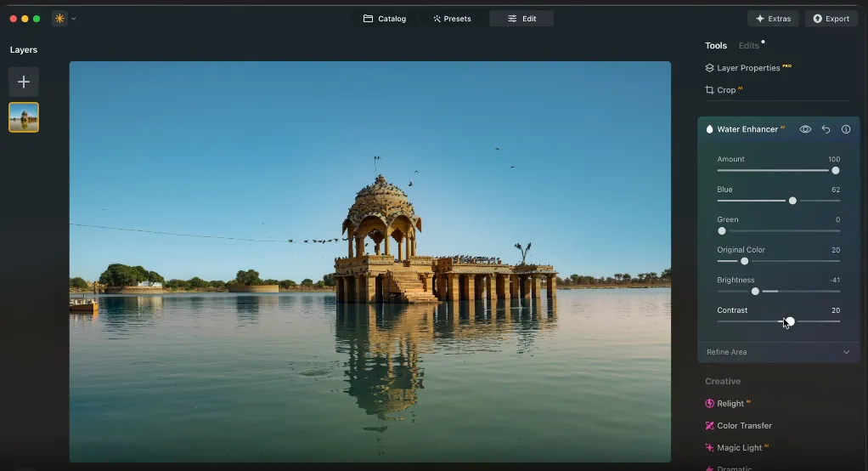This screenshot has width=868, height=471.
Task: Toggle Water Enhancer visibility eye icon
Action: click(805, 129)
